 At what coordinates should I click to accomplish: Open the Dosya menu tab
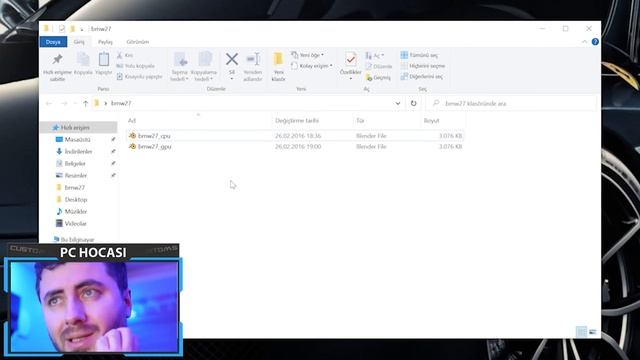(53, 42)
